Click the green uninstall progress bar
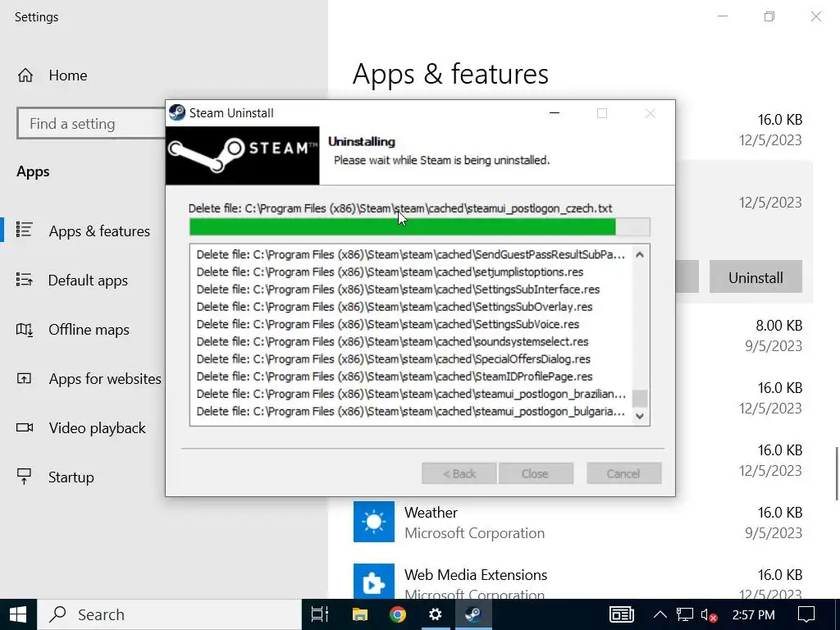 [x=419, y=227]
